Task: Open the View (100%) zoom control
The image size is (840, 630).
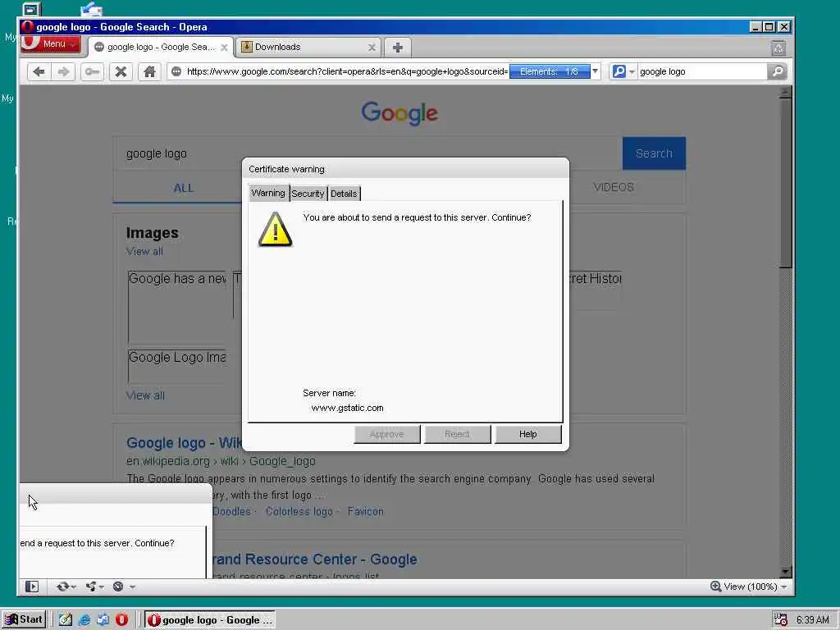Action: point(748,587)
